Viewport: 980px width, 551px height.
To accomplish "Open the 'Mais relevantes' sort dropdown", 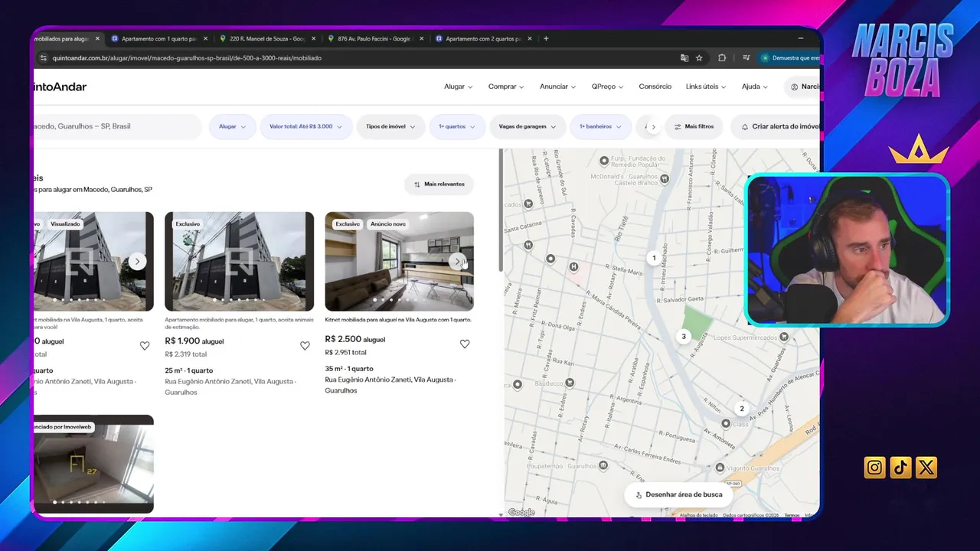I will coord(439,184).
